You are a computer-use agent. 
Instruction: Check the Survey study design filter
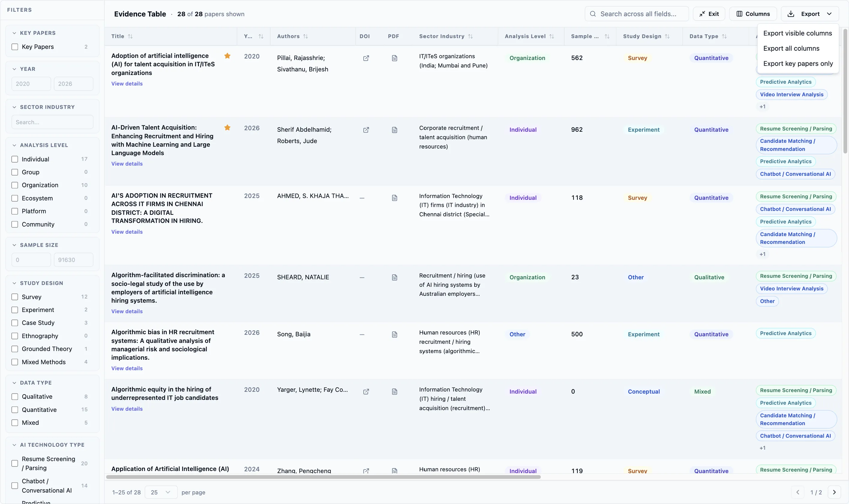tap(15, 297)
